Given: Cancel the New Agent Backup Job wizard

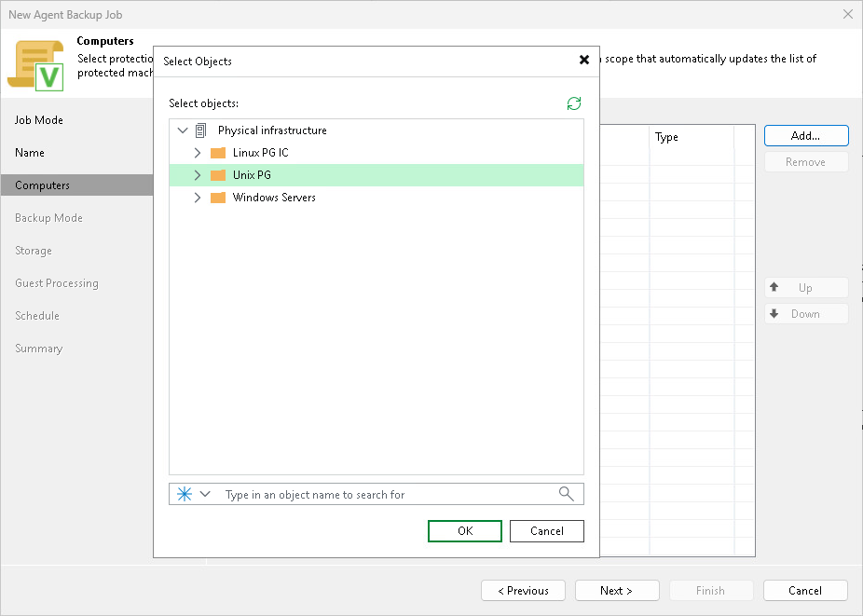Looking at the screenshot, I should pyautogui.click(x=805, y=591).
